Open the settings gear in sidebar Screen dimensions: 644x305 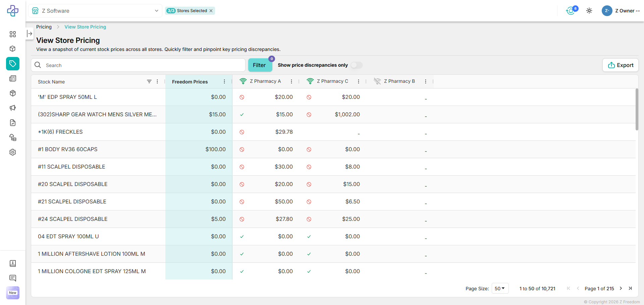(x=13, y=152)
